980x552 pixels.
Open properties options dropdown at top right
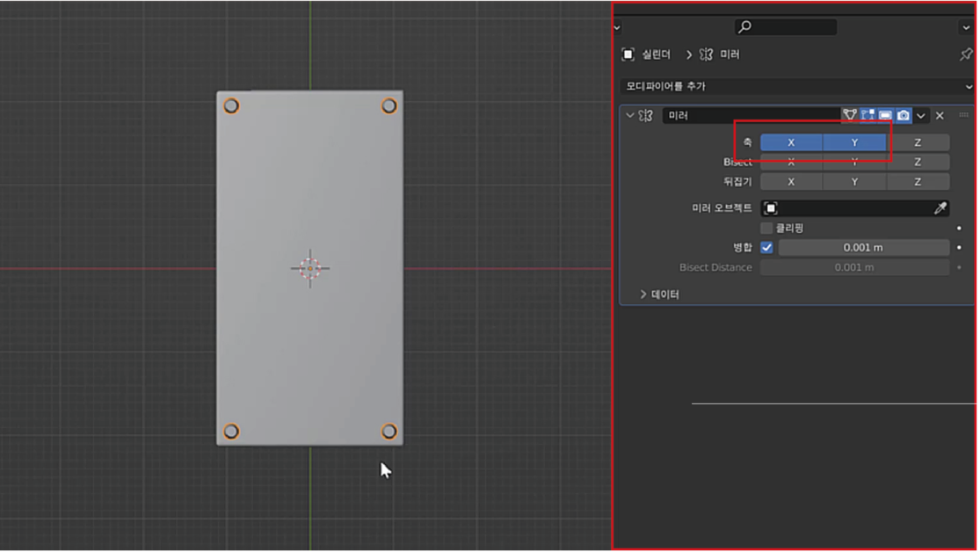click(966, 27)
